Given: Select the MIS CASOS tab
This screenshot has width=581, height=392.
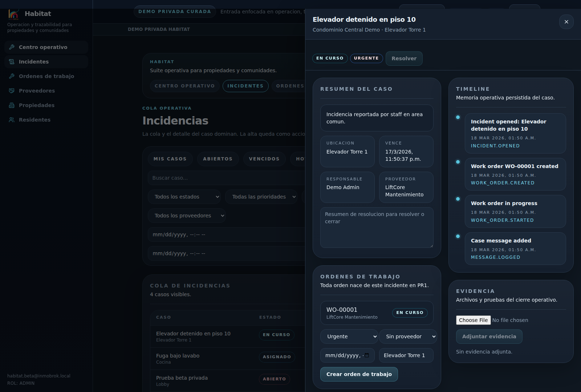Looking at the screenshot, I should pos(170,159).
